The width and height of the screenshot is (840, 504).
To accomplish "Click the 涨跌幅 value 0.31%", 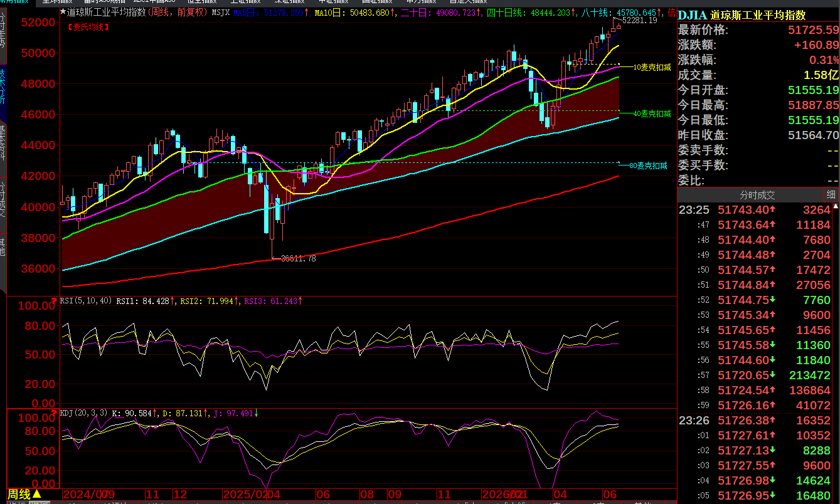I will click(x=824, y=60).
